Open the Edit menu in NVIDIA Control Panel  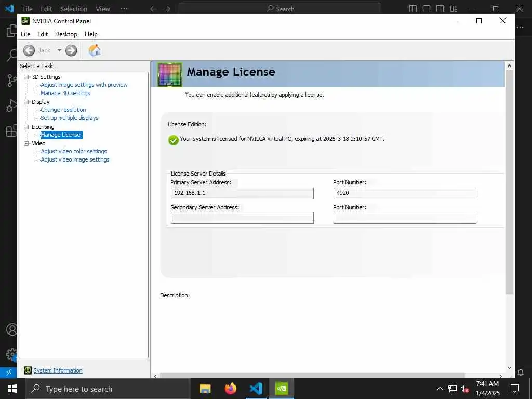[x=43, y=34]
